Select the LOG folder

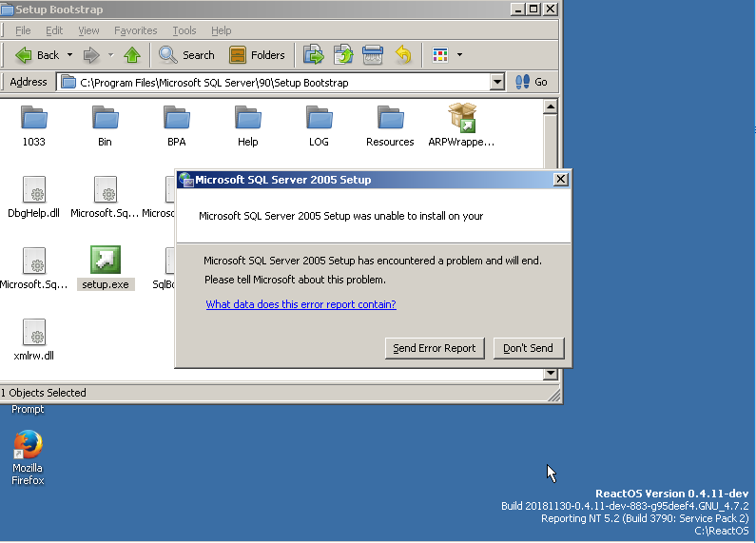pyautogui.click(x=319, y=126)
